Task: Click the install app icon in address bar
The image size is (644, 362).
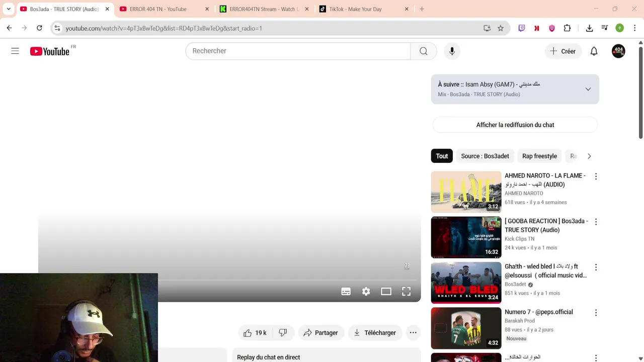Action: 487,28
